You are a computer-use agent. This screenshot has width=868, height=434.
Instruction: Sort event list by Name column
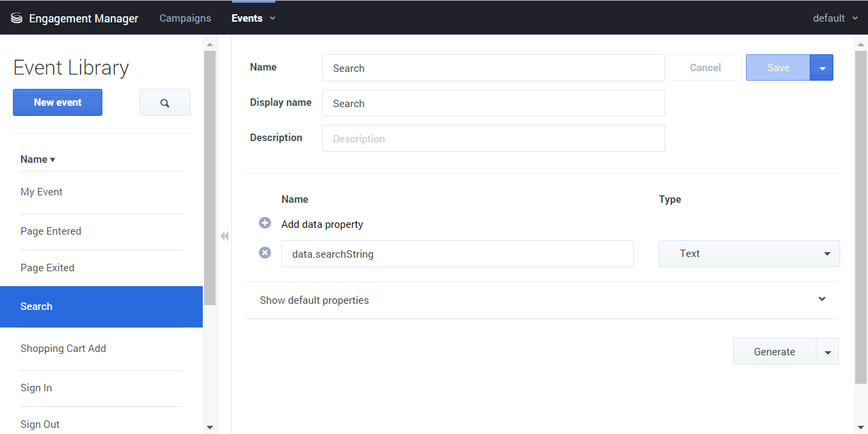point(38,159)
